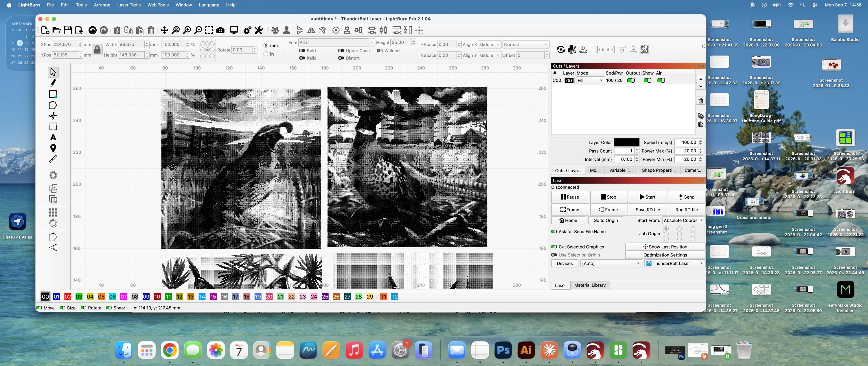The height and width of the screenshot is (366, 868).
Task: Toggle the aspect ratio lock icon
Action: [x=97, y=50]
